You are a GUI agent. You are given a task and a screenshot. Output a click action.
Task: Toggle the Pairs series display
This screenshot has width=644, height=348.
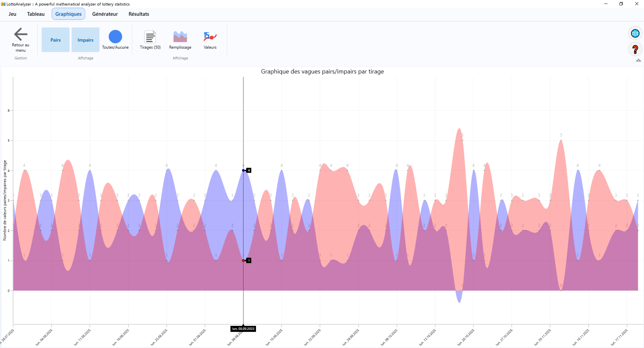pos(55,40)
